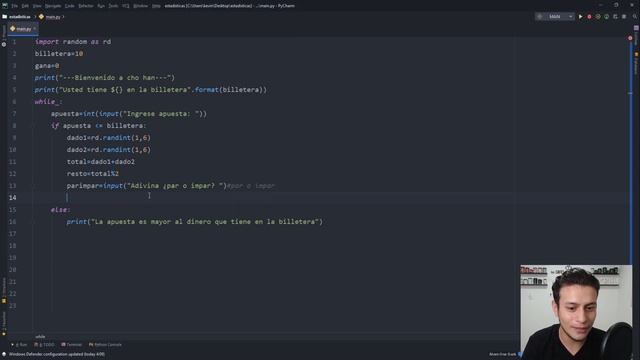Click the 'while' breadcrumb below the editor
This screenshot has height=360, width=640.
point(40,337)
